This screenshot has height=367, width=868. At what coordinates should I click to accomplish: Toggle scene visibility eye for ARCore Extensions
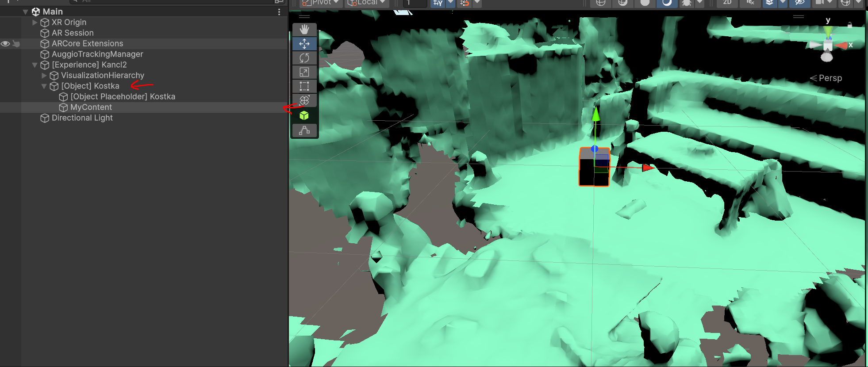[5, 44]
